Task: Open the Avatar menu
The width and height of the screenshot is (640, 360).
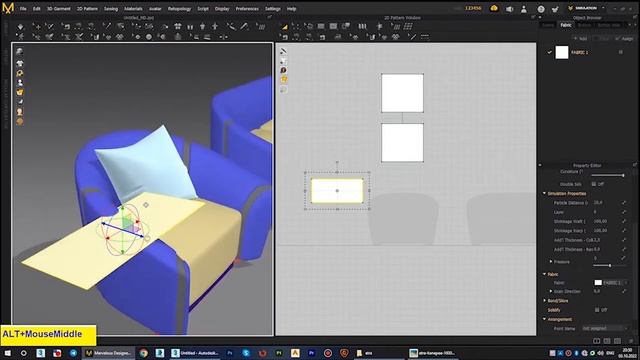Action: 155,9
